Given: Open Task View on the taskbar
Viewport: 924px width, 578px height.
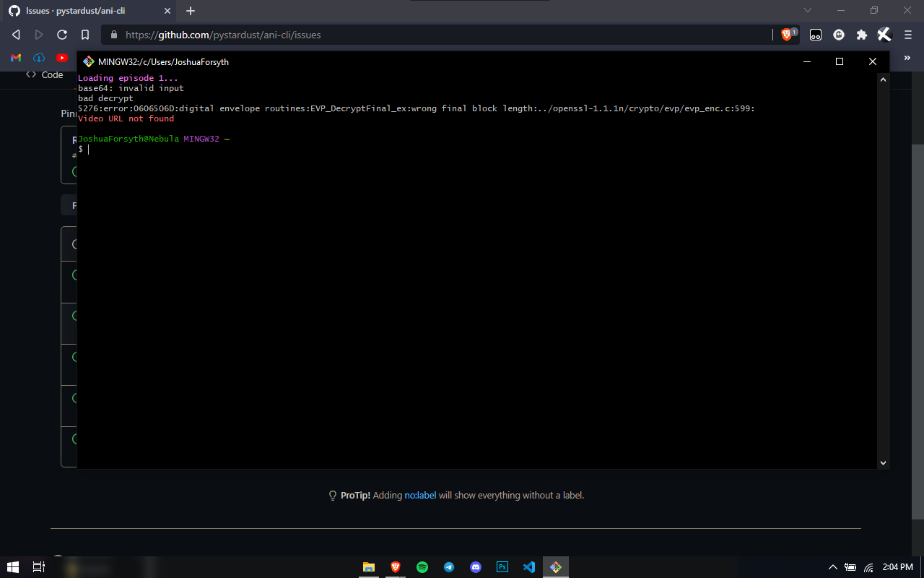Looking at the screenshot, I should tap(39, 567).
